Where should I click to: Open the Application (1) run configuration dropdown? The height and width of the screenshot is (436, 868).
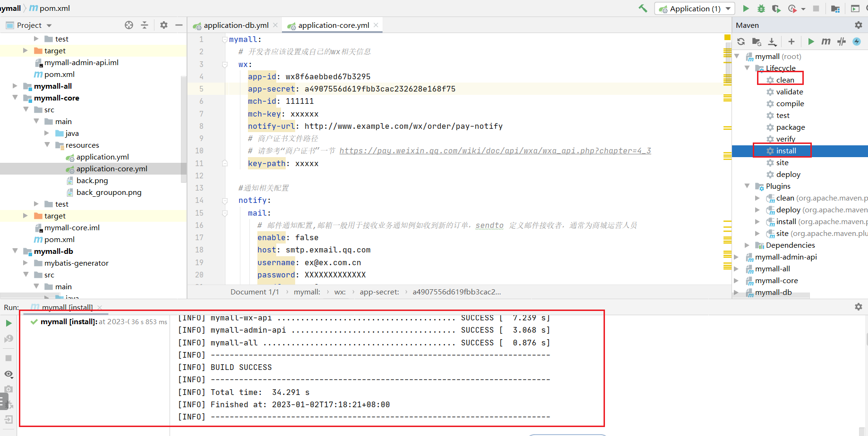[x=695, y=8]
